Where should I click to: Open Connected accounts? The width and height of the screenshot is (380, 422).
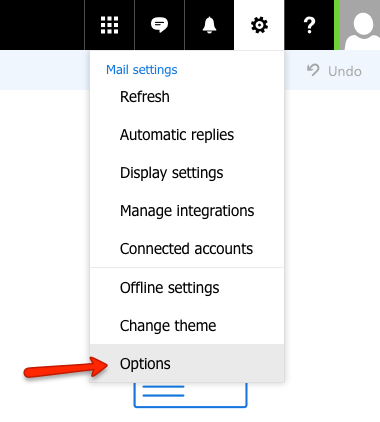tap(187, 249)
